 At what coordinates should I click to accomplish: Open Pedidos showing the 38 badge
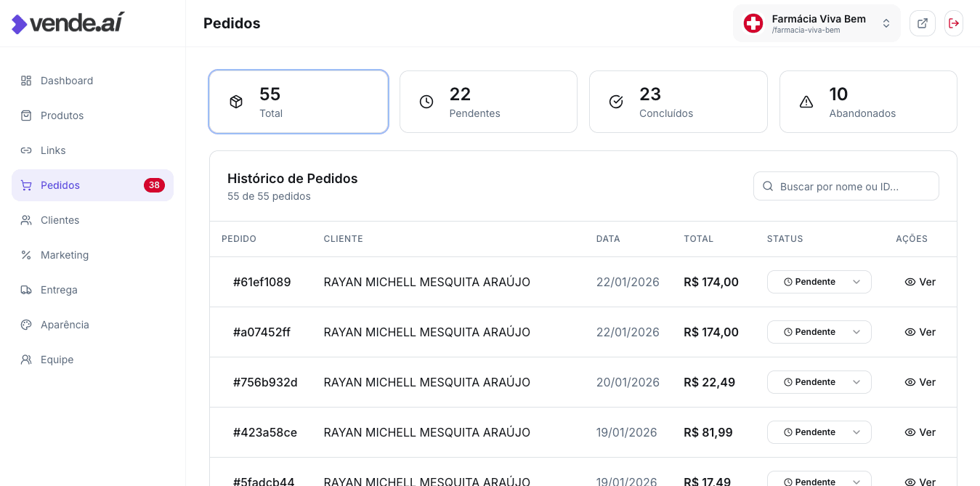pos(92,185)
